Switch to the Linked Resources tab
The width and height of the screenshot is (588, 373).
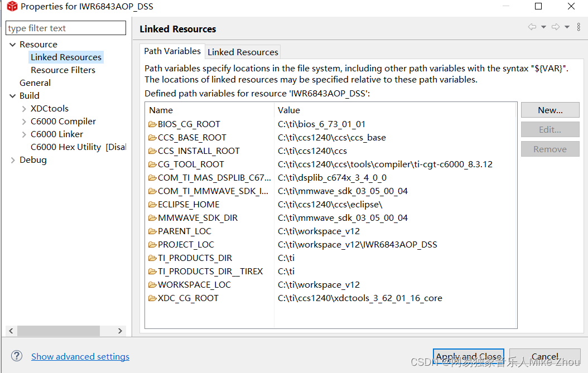pyautogui.click(x=243, y=52)
